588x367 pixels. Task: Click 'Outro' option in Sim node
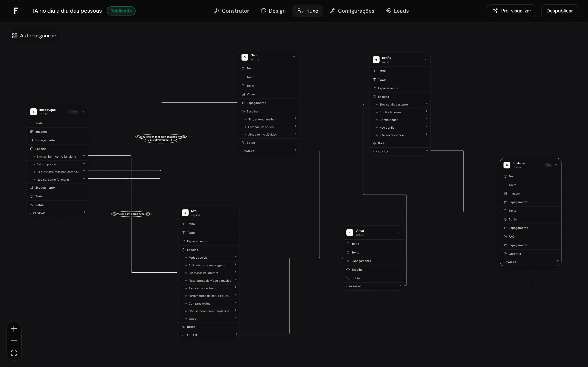click(209, 318)
